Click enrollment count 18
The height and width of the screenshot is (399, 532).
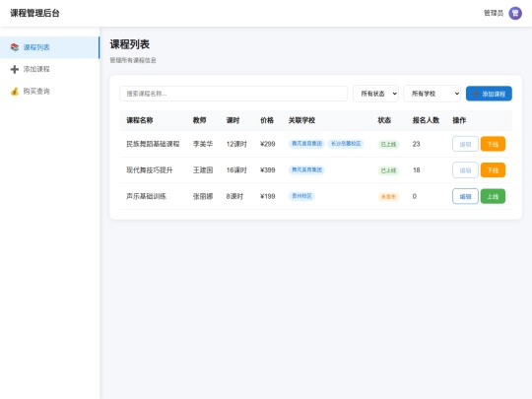pos(417,170)
